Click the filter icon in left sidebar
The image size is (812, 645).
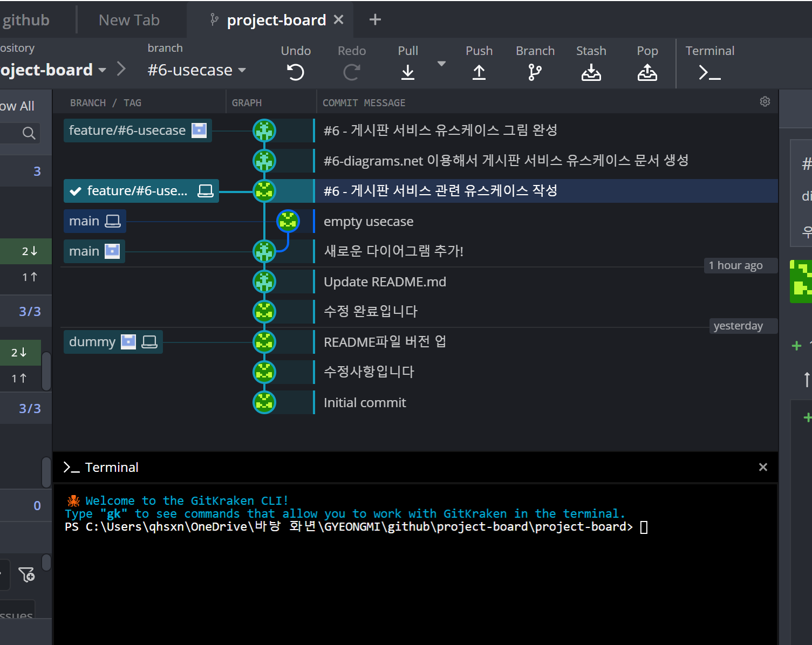26,574
